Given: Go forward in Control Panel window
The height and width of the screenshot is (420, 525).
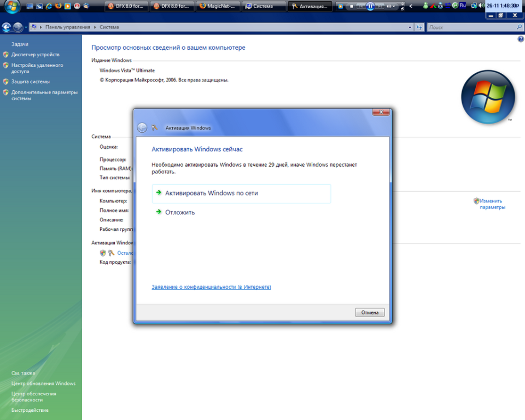Looking at the screenshot, I should [x=17, y=27].
